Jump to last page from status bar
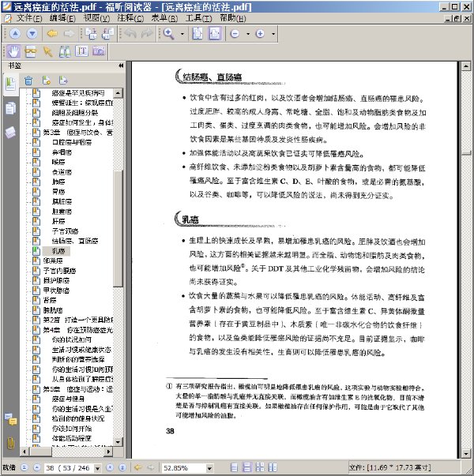The image size is (474, 476). click(x=122, y=468)
